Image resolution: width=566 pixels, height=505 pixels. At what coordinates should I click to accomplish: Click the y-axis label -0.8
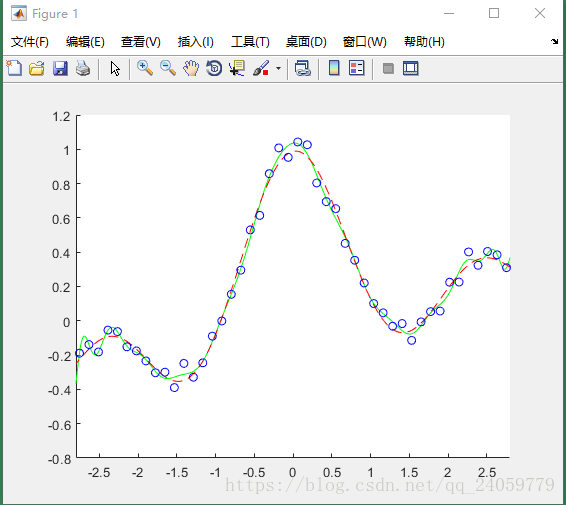59,460
